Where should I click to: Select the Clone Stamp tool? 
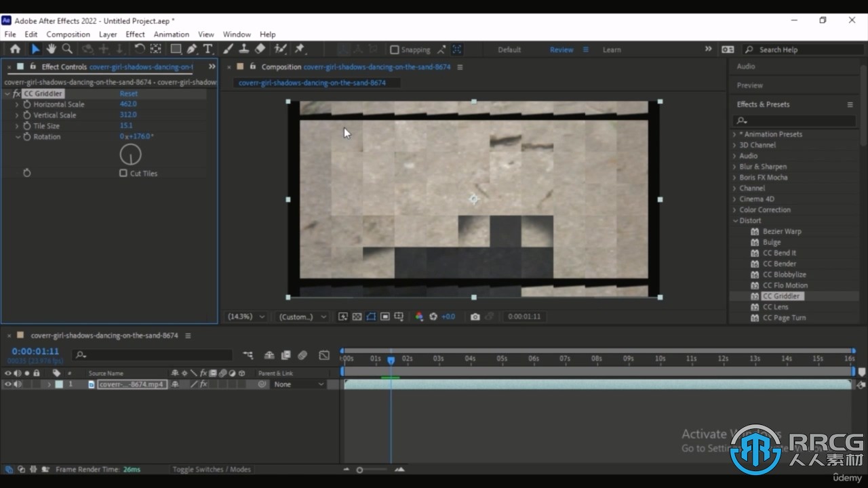(244, 49)
